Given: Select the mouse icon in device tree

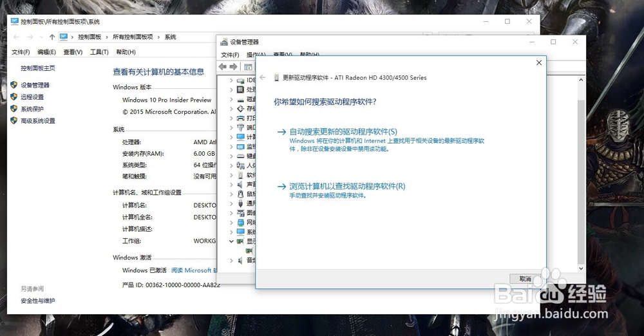Looking at the screenshot, I should (241, 194).
